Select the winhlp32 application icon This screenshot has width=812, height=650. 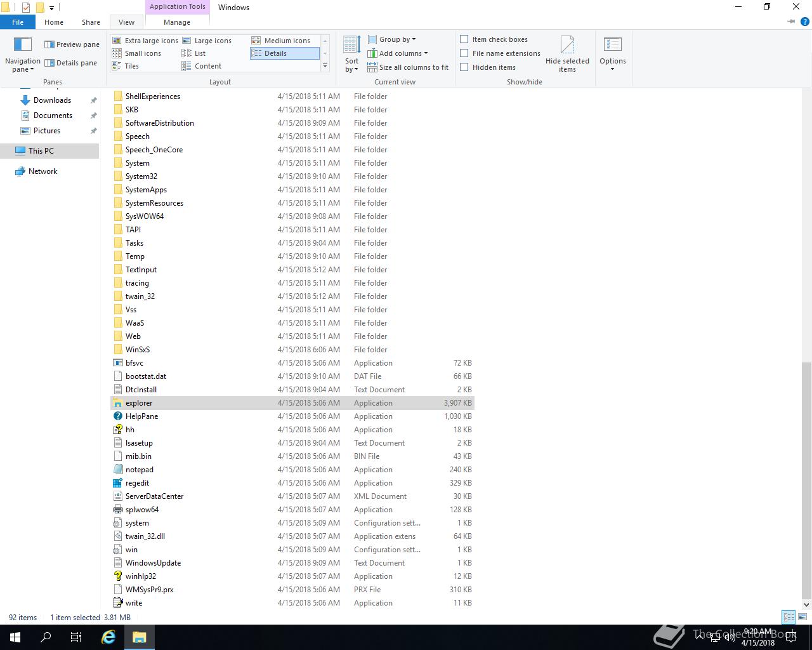pos(117,576)
